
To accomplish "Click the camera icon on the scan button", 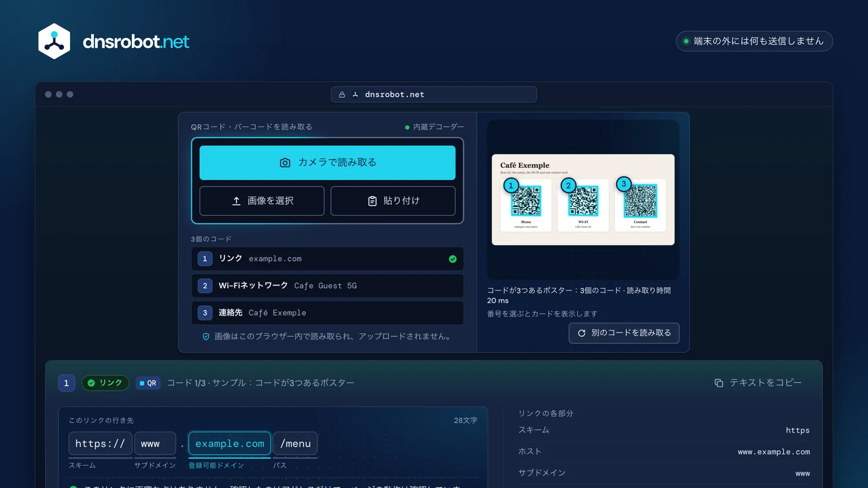I will click(285, 163).
